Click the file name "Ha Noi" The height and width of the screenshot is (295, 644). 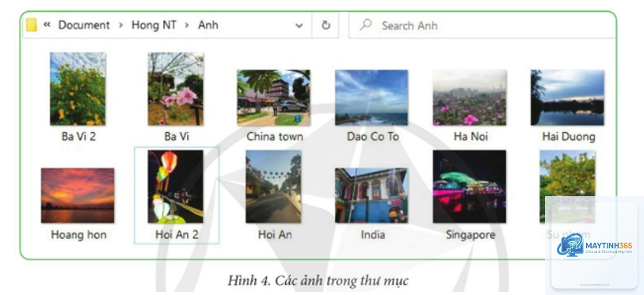tap(471, 136)
